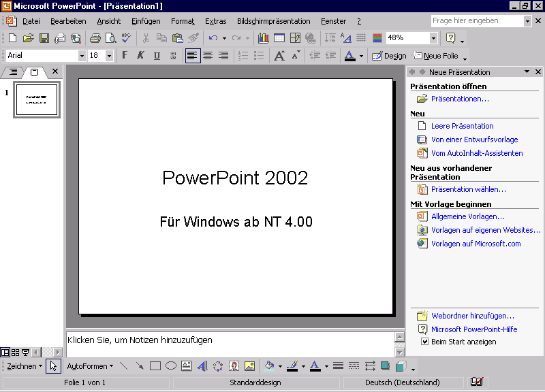Image resolution: width=545 pixels, height=392 pixels.
Task: Toggle Bold (F) formatting
Action: [125, 56]
